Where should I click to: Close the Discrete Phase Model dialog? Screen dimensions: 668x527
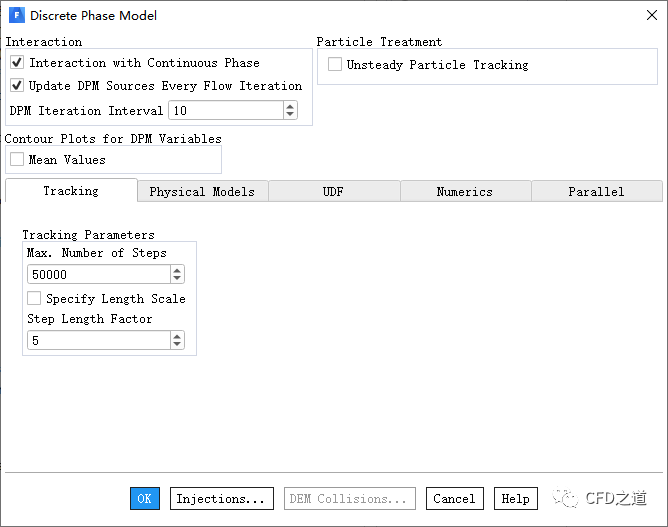pos(651,15)
